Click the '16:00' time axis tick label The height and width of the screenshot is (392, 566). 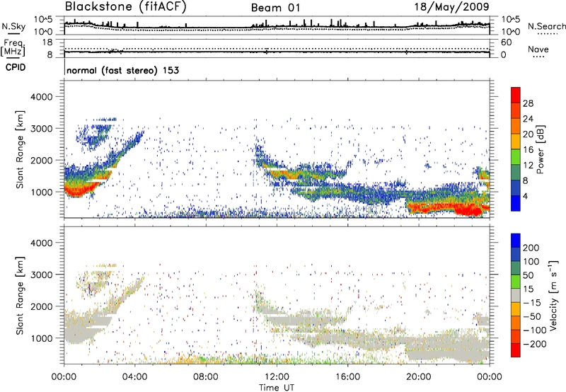347,377
